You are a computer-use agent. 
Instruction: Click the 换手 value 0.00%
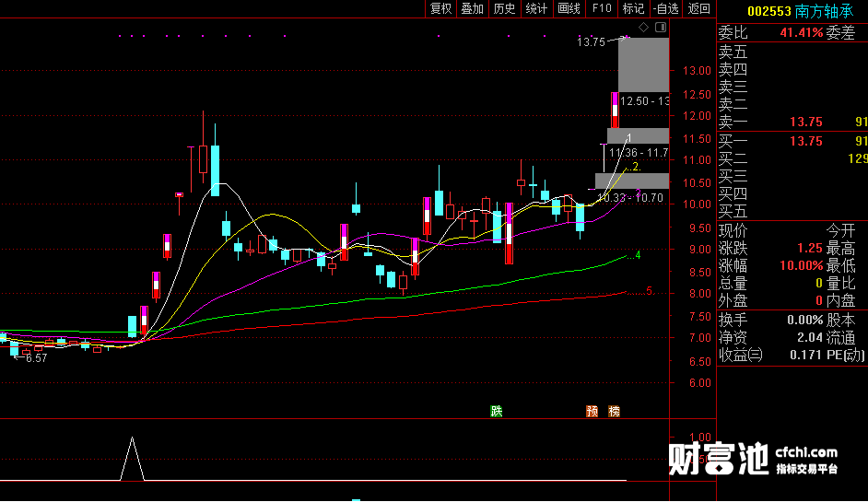point(805,320)
